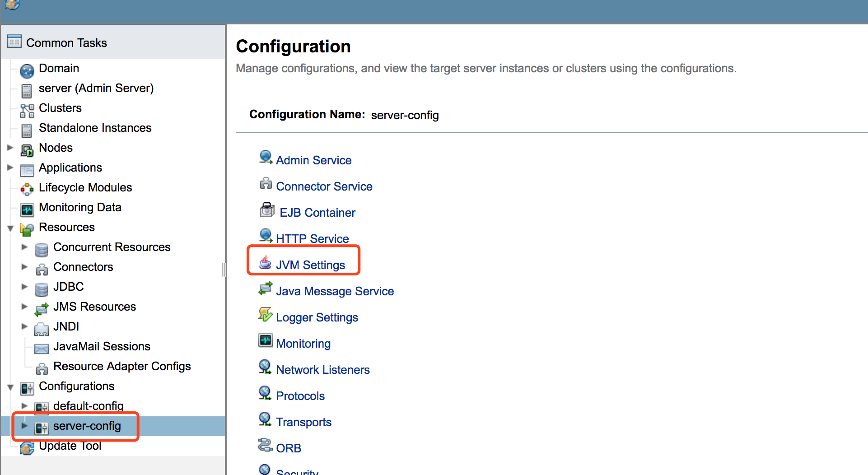Click the Clusters icon in sidebar

point(27,110)
